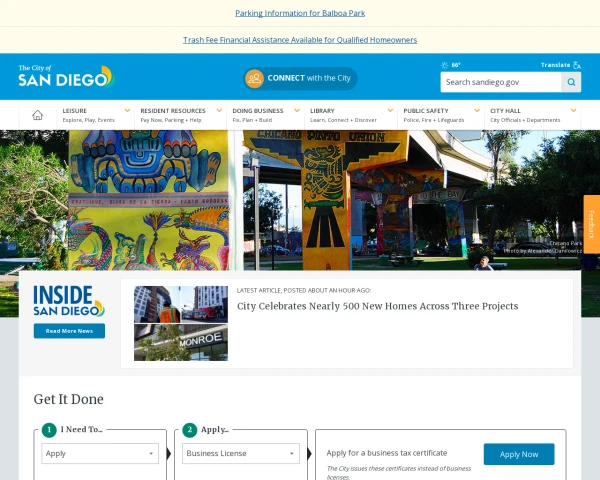Click the Latest Article posted about an hour ago label

[304, 291]
